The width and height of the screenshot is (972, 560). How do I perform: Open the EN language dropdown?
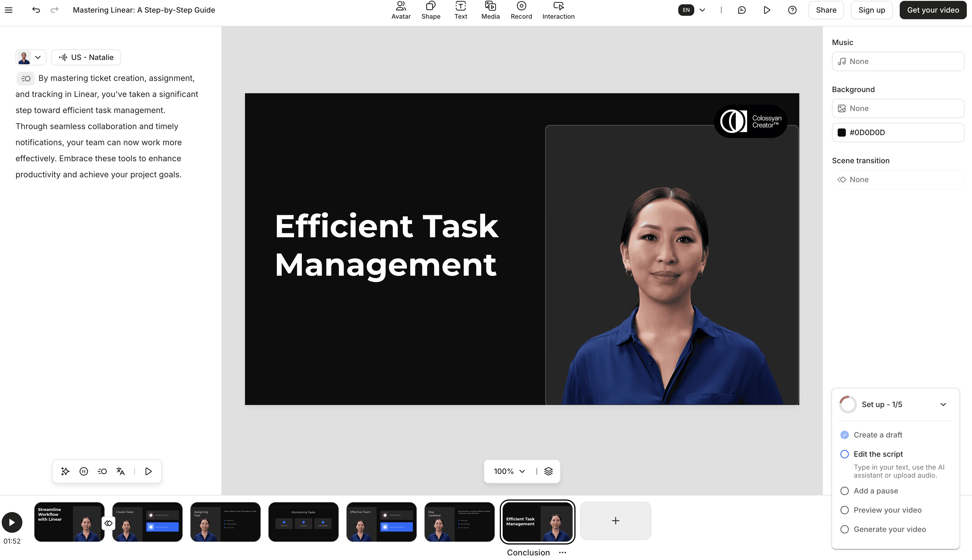click(x=692, y=10)
